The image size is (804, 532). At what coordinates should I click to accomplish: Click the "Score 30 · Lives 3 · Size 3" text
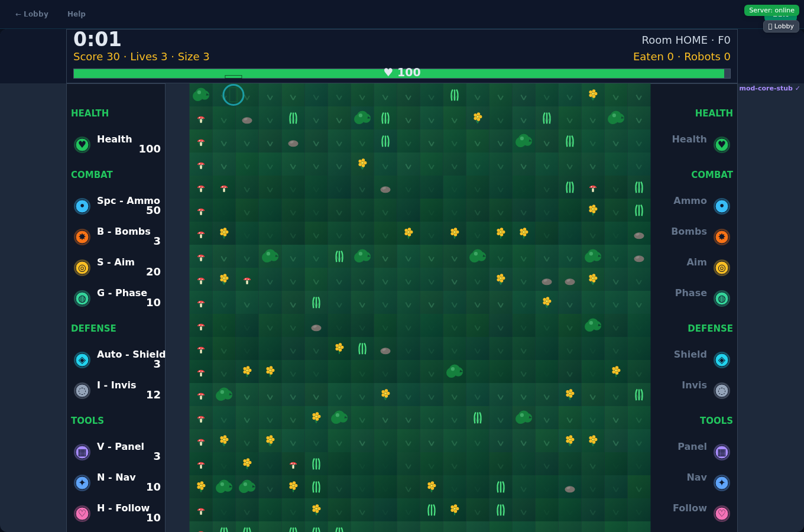coord(141,57)
